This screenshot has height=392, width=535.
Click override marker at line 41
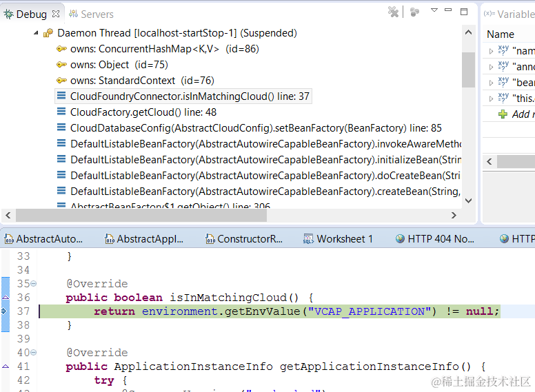[6, 367]
